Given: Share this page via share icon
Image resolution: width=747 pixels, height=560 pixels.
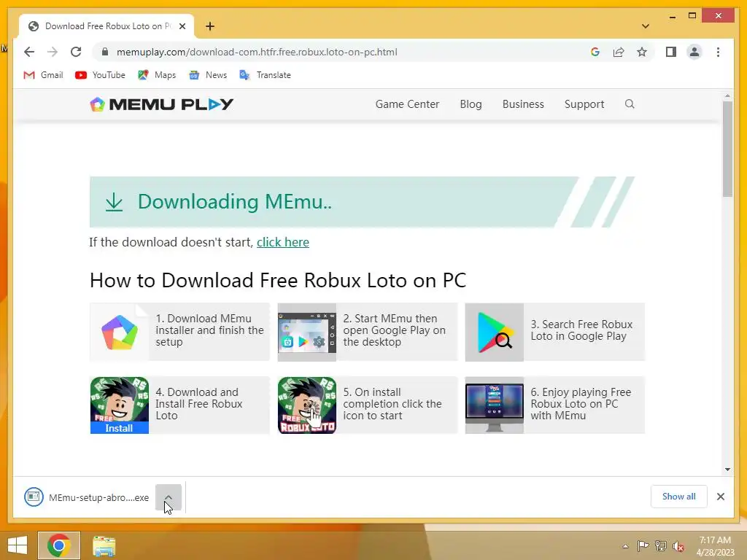Looking at the screenshot, I should click(x=619, y=52).
